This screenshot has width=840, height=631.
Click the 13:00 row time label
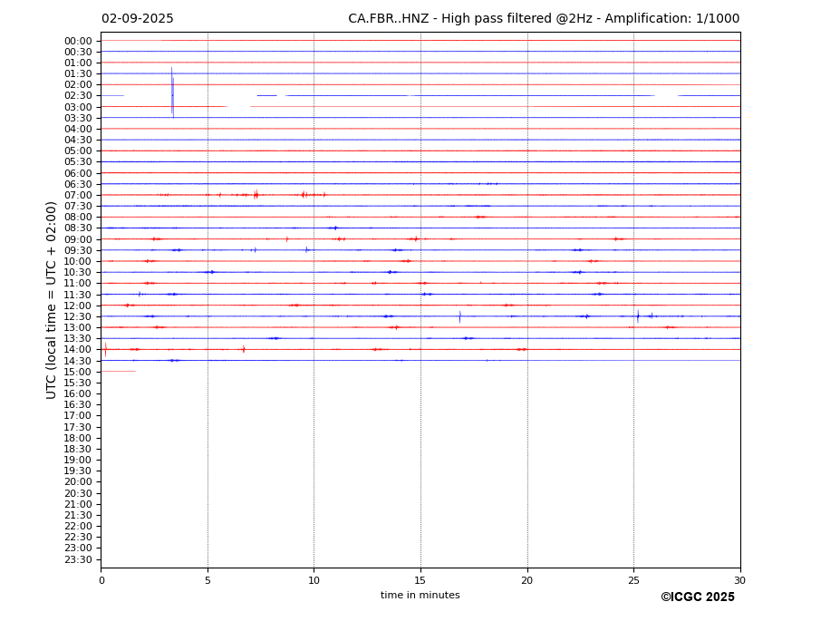(x=78, y=327)
